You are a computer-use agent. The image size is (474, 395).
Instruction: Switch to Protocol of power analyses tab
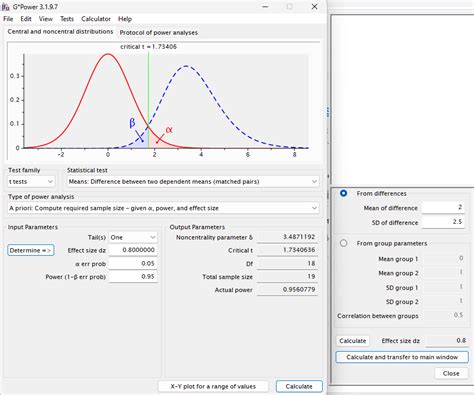159,33
